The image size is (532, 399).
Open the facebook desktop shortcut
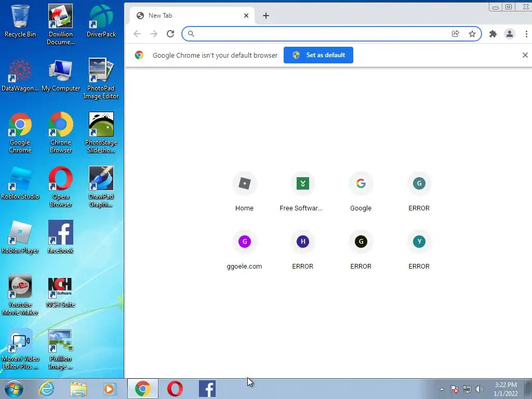(61, 237)
